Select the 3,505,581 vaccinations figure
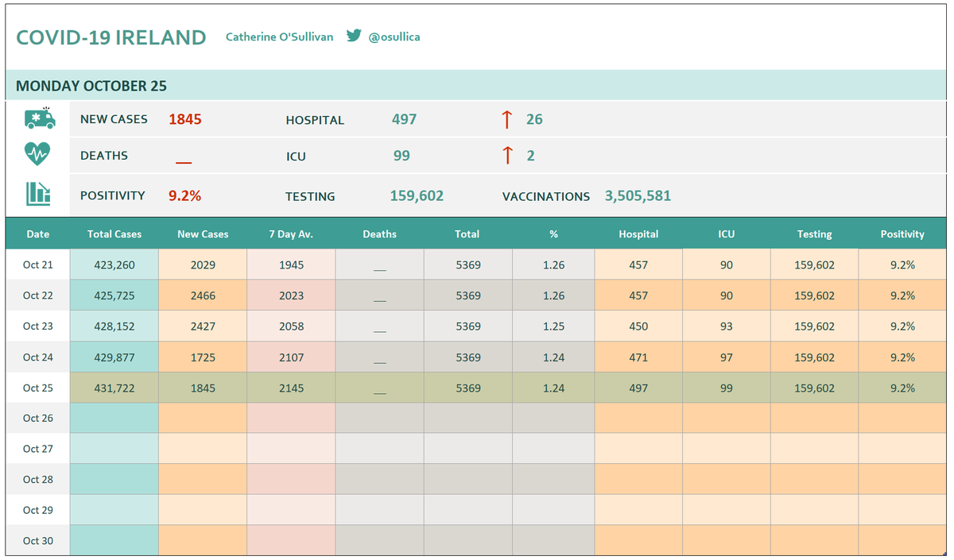Viewport: 954px width, 560px height. click(638, 195)
